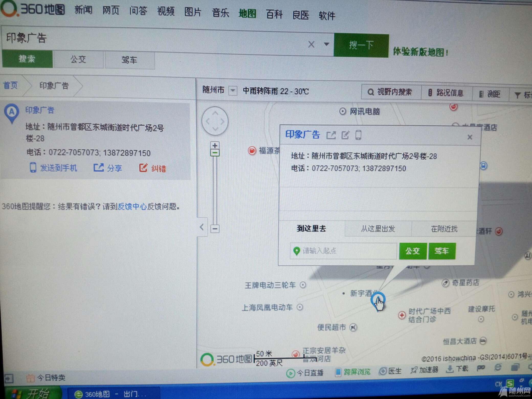Image resolution: width=532 pixels, height=399 pixels.
Task: Click the 奇星药店 pharmacy icon
Action: pyautogui.click(x=445, y=283)
